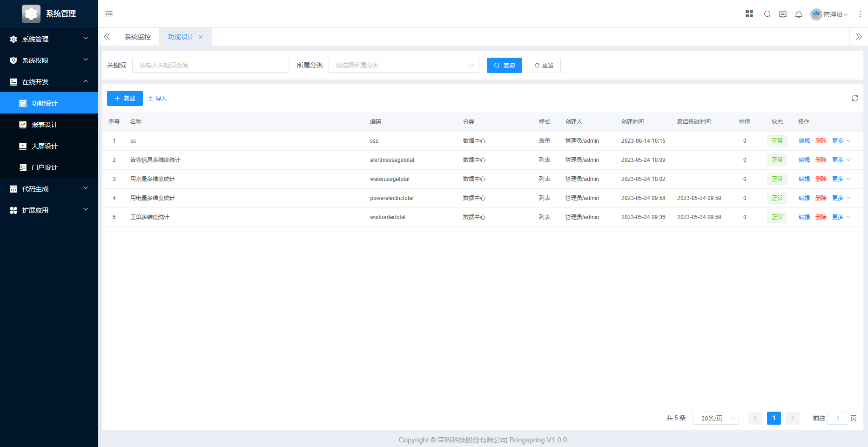Expand the 代码生成 sidebar menu
868x447 pixels.
coord(49,189)
